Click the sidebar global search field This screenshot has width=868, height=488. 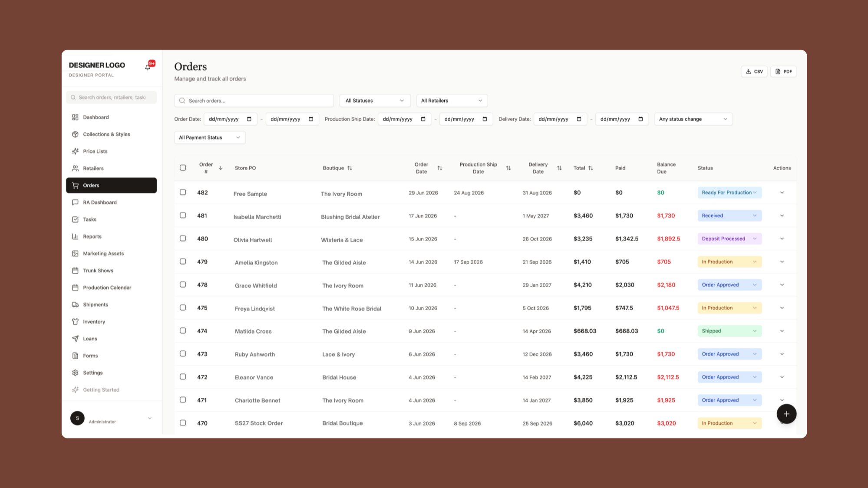pos(112,97)
